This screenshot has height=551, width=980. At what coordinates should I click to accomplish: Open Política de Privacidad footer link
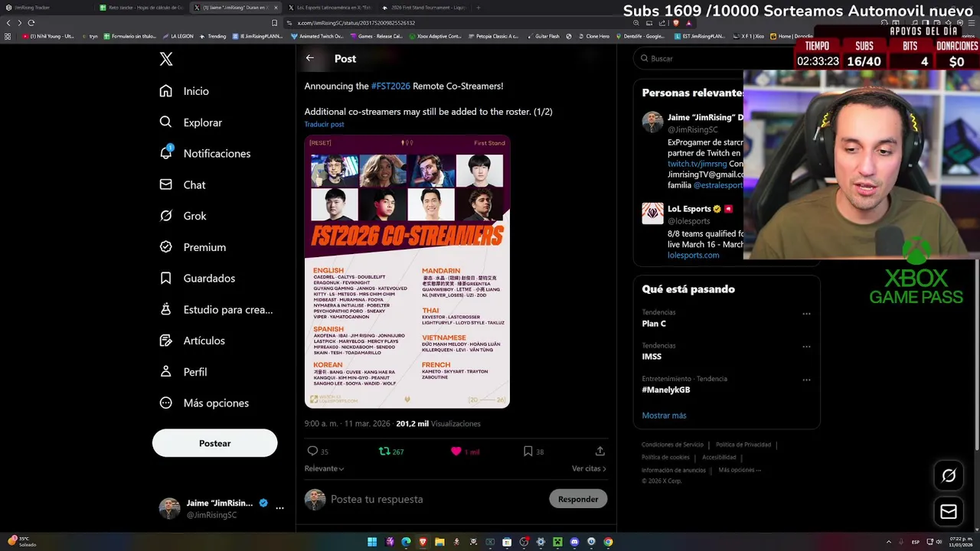coord(743,445)
